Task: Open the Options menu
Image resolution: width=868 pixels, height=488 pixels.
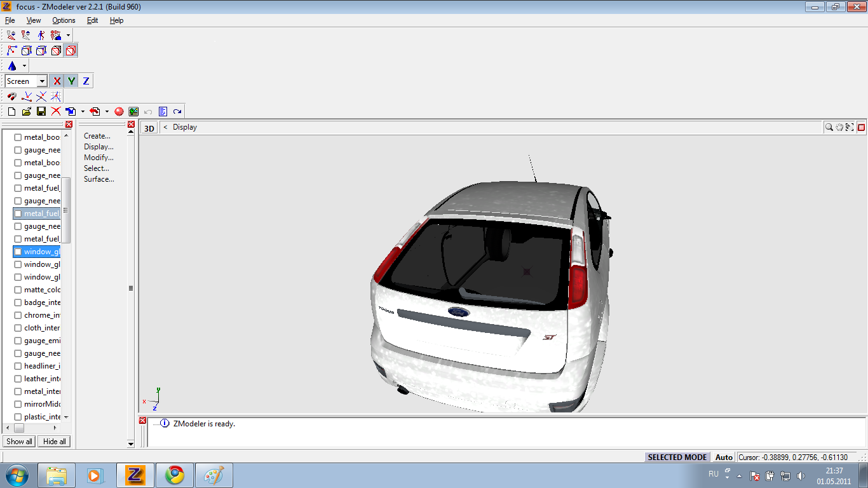Action: 64,20
